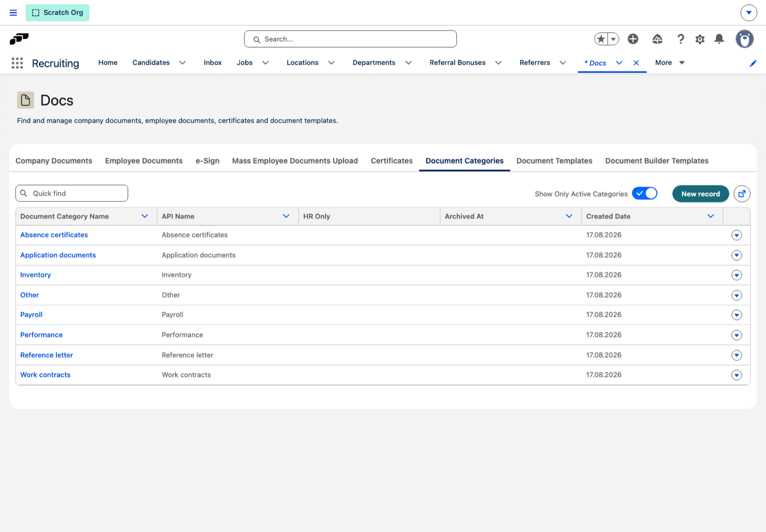This screenshot has height=532, width=766.
Task: Go to the Home nav tab
Action: [x=108, y=63]
